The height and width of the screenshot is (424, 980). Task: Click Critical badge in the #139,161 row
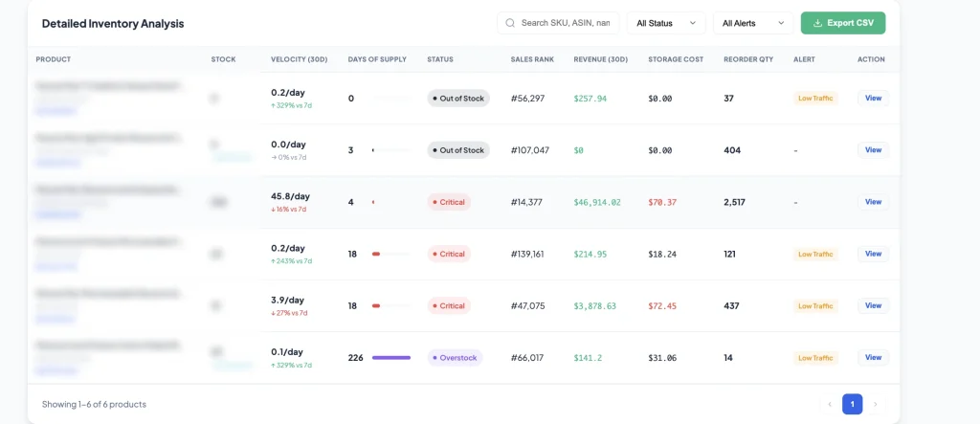coord(449,254)
